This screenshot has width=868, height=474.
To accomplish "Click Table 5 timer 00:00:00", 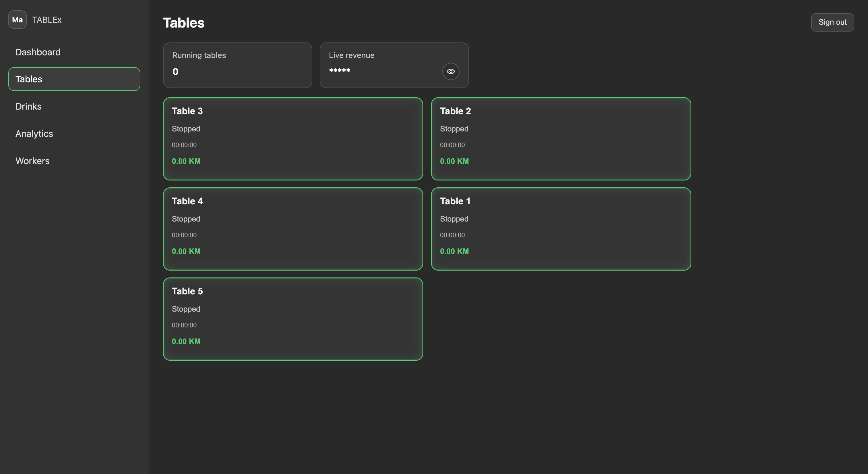I will [x=184, y=325].
